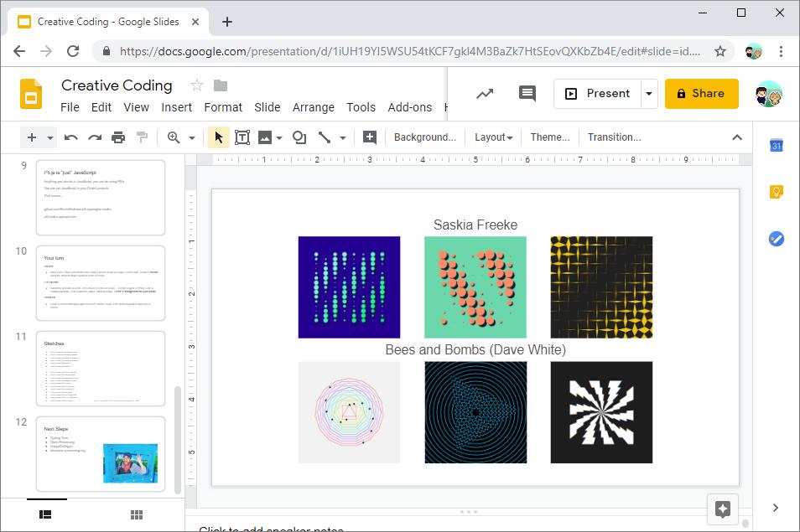Select slide 12 Next Steps thumbnail
This screenshot has height=532, width=800.
(101, 455)
